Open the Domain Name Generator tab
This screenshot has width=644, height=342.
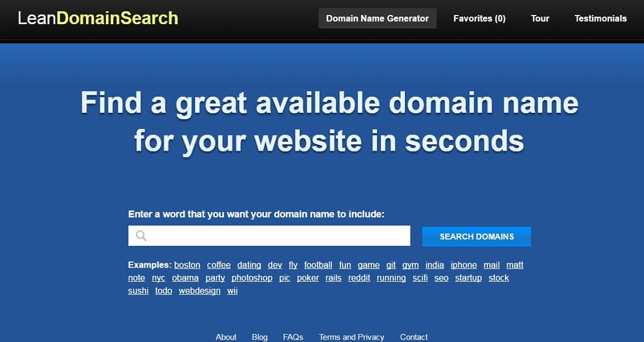point(377,19)
